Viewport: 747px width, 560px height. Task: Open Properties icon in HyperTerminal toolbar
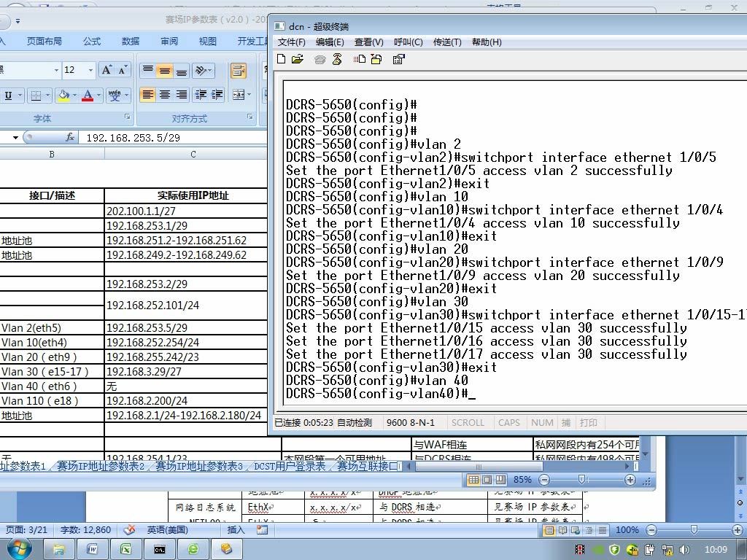click(398, 59)
